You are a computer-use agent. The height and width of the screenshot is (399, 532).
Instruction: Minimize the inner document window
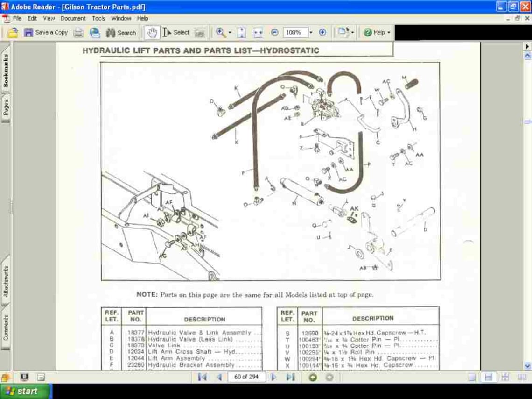click(508, 18)
